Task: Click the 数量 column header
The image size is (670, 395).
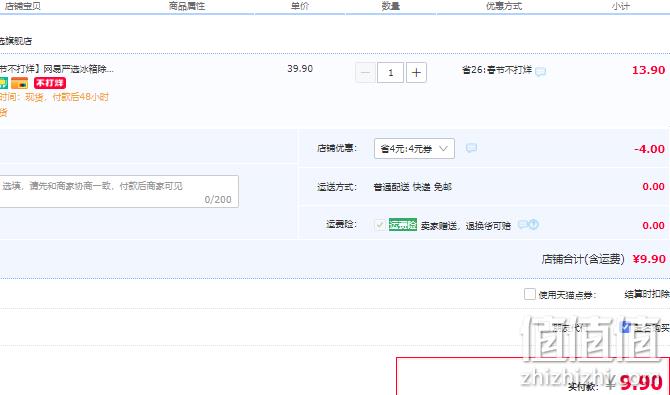Action: 391,6
